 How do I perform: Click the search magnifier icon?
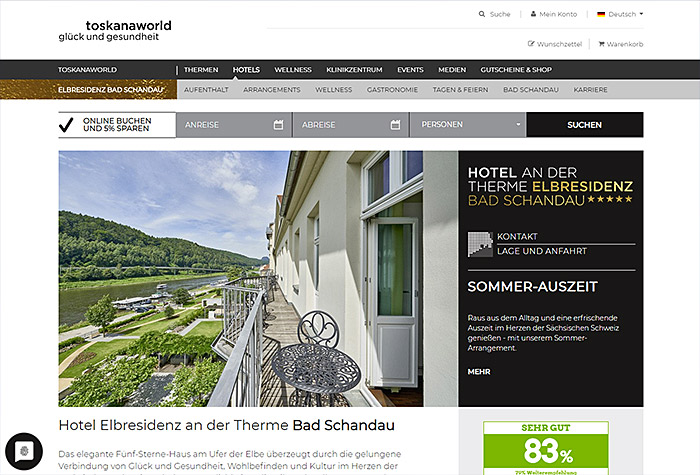[x=482, y=14]
